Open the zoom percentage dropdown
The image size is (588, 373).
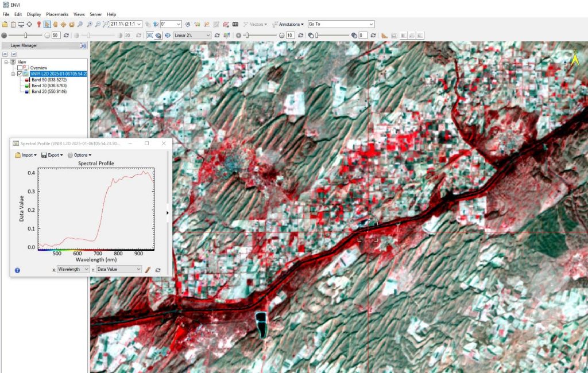click(138, 24)
